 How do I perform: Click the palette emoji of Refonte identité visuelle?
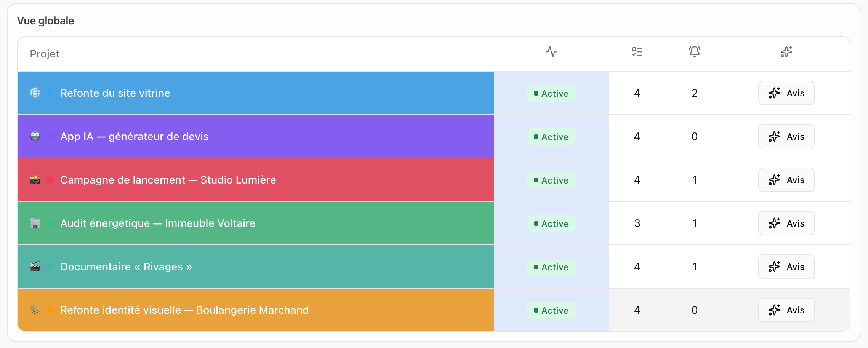(x=35, y=310)
